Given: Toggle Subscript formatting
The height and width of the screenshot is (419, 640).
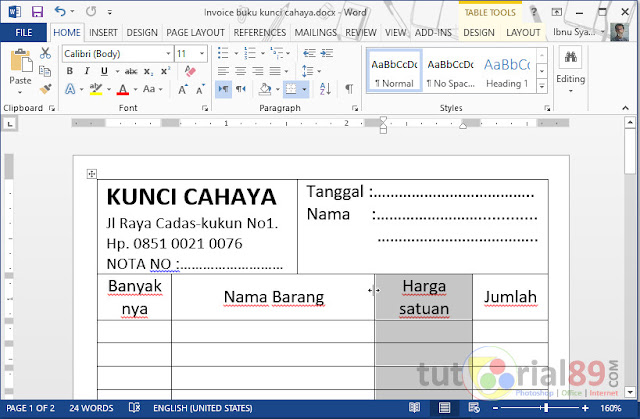Looking at the screenshot, I should tap(148, 71).
